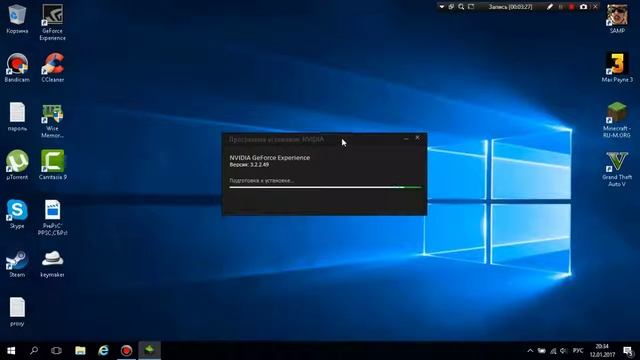This screenshot has width=640, height=360.
Task: Select the CCleaner desktop icon
Action: (53, 68)
